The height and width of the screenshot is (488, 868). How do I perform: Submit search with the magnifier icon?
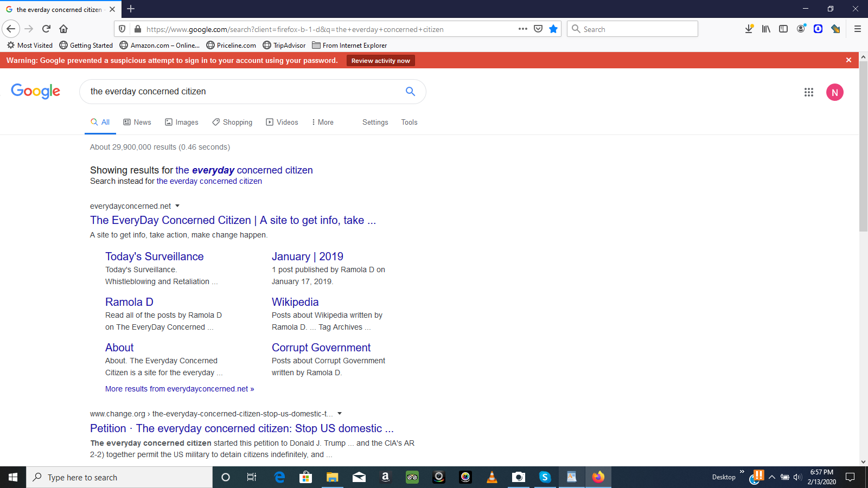[411, 92]
